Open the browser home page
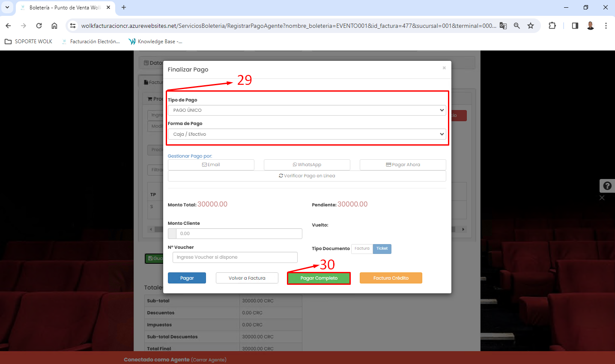The width and height of the screenshot is (615, 364). click(54, 26)
